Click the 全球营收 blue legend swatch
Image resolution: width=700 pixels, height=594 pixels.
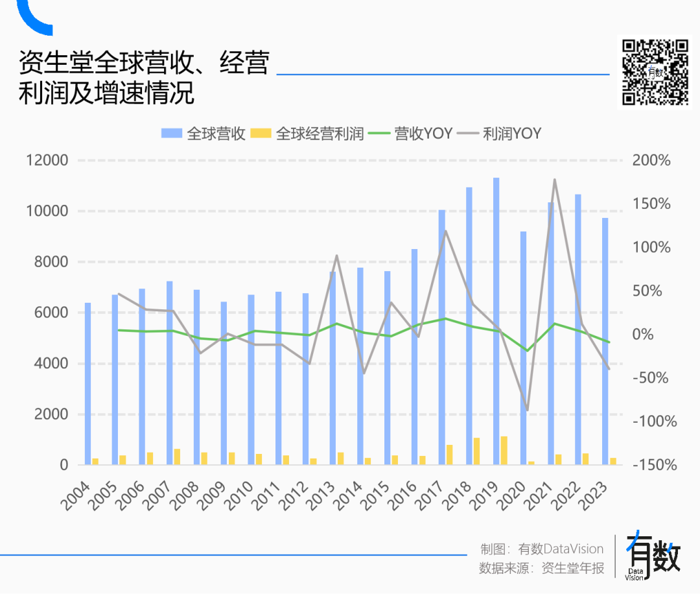[171, 133]
